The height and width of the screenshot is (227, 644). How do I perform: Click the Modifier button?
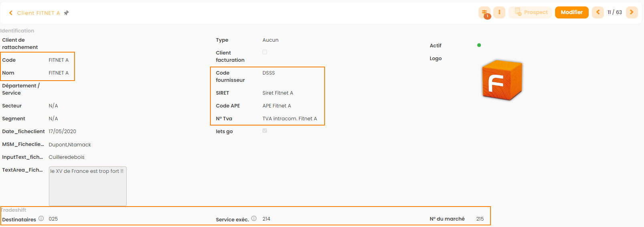click(x=571, y=12)
